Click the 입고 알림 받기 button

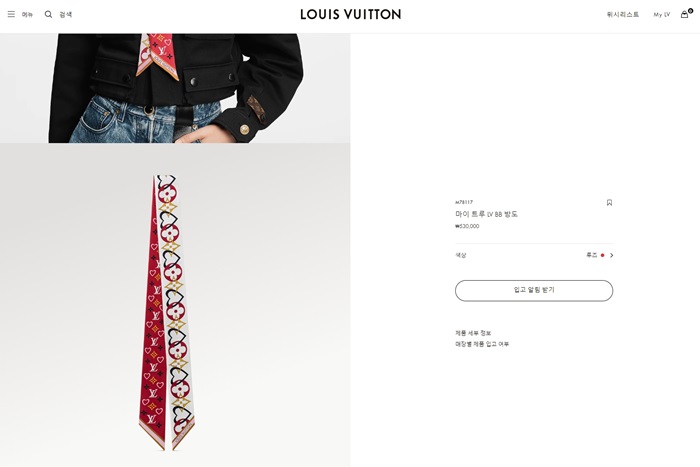click(534, 291)
